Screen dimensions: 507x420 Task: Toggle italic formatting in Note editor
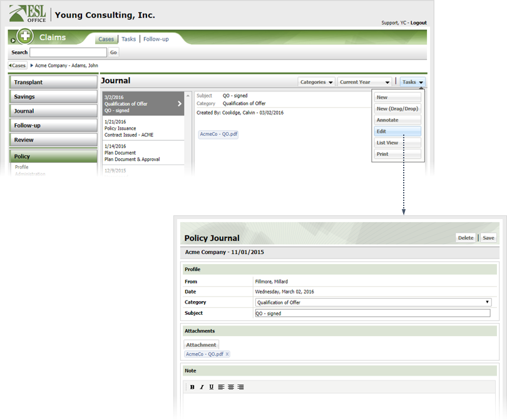pyautogui.click(x=202, y=387)
